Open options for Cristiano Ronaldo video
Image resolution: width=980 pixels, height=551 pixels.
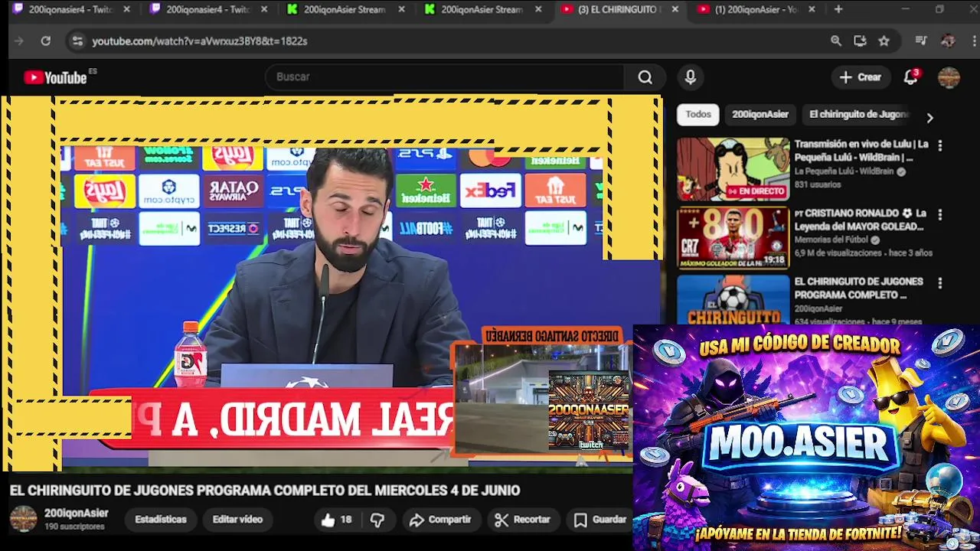(x=940, y=215)
